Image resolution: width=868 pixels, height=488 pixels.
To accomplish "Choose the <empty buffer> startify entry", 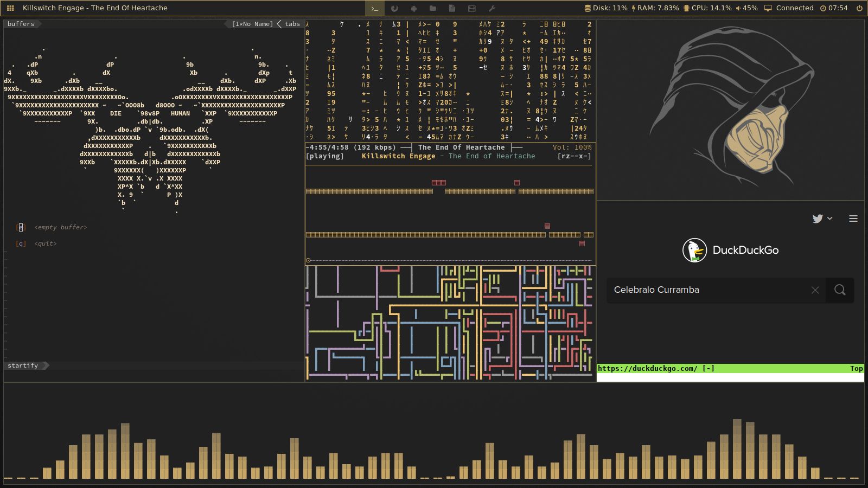I will coord(60,227).
